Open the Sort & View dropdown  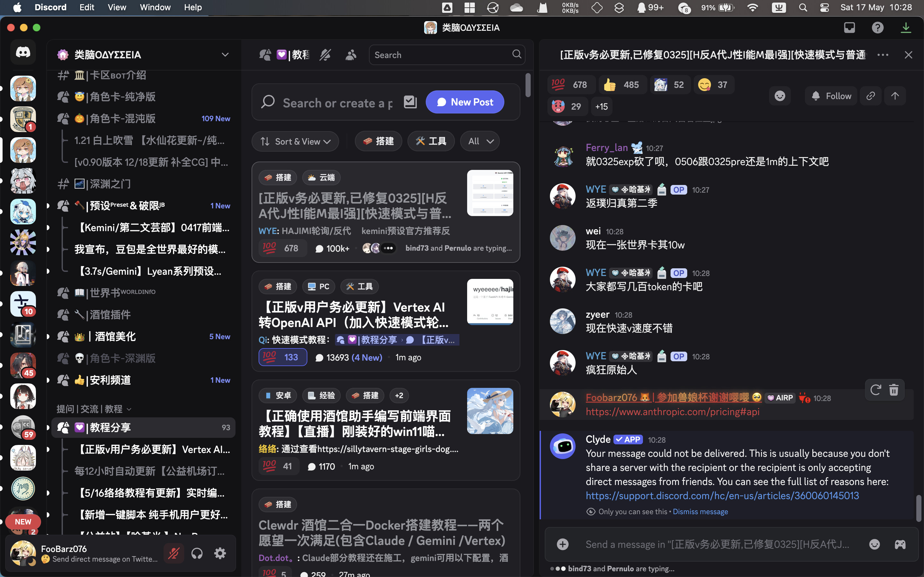pyautogui.click(x=295, y=141)
